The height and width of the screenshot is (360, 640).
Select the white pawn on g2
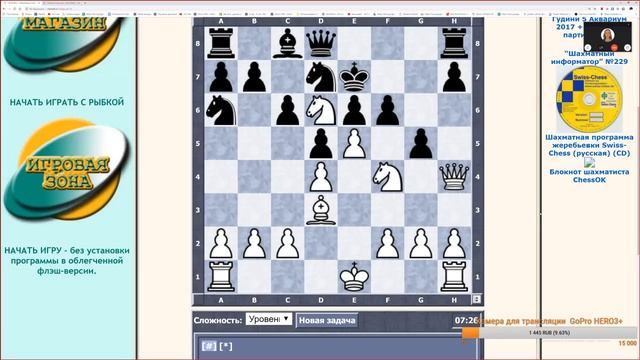coord(421,244)
